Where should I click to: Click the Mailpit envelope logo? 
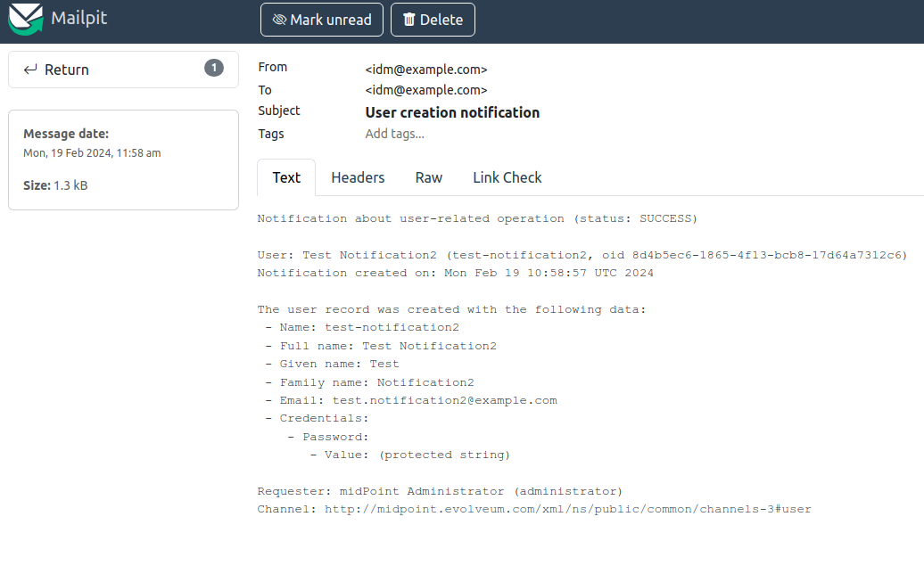[26, 19]
